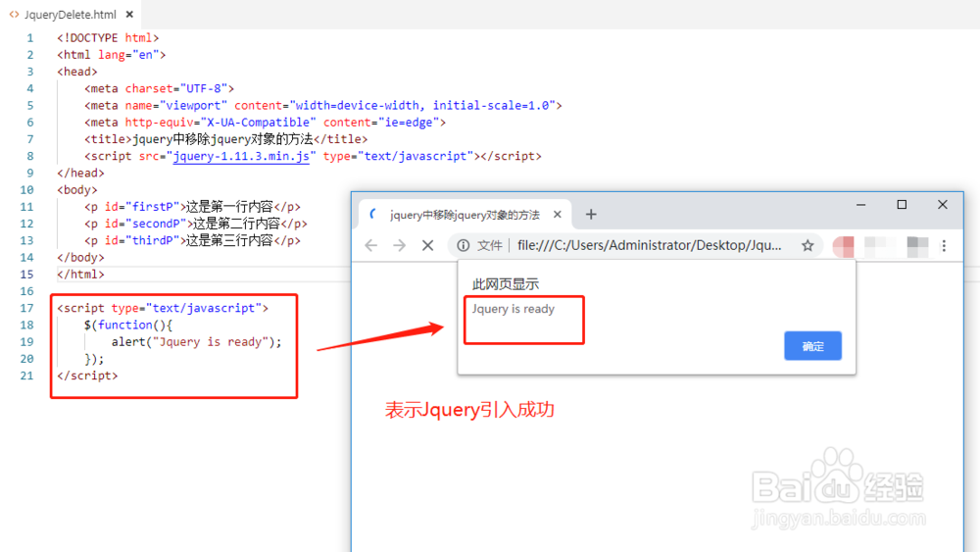Click the 确定 button in alert dialog
The width and height of the screenshot is (980, 552).
(812, 346)
